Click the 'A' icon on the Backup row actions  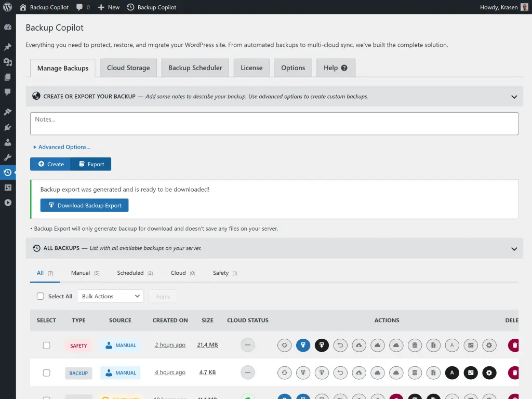(452, 373)
